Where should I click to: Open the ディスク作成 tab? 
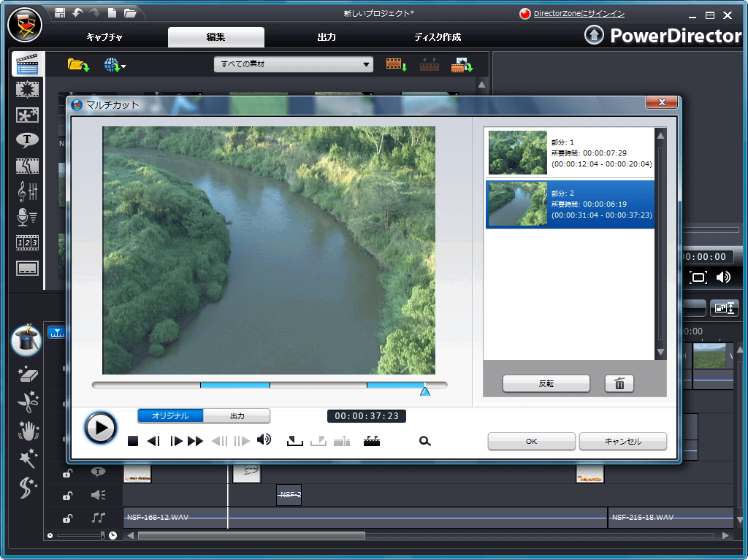point(438,37)
